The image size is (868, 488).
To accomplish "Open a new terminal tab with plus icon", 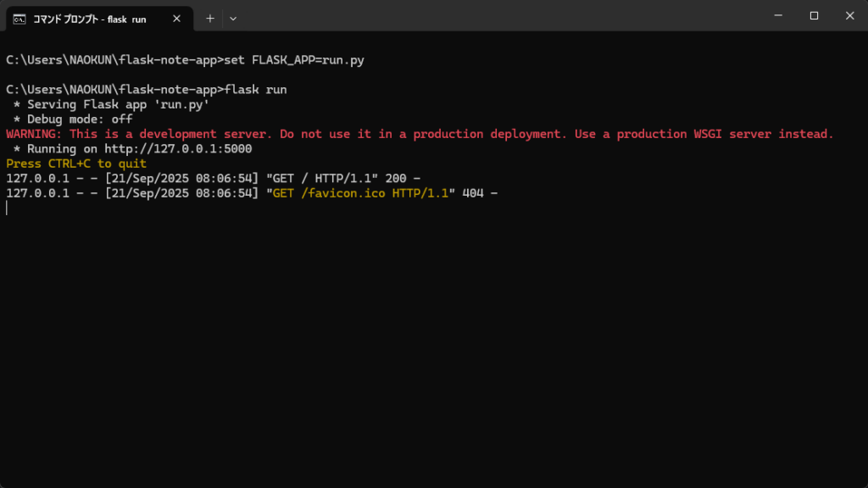I will pyautogui.click(x=210, y=19).
